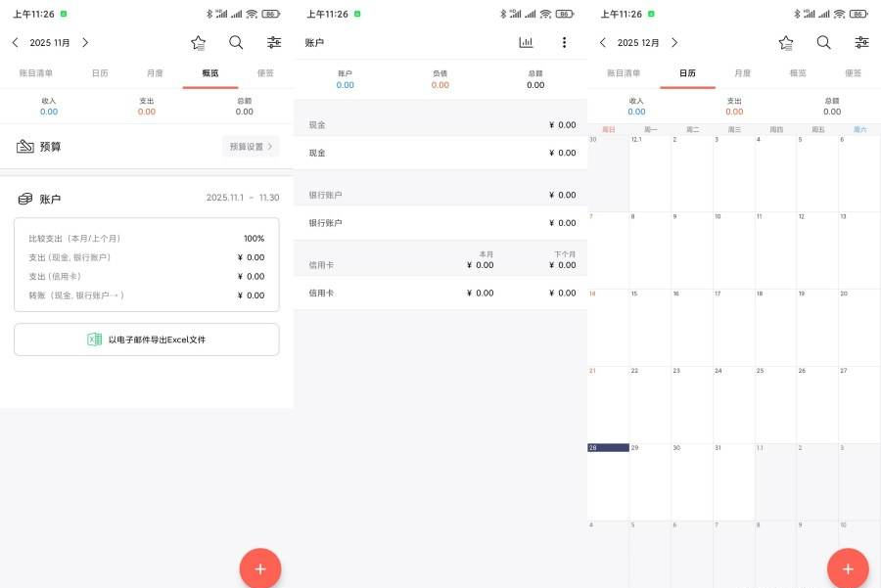Go to next month after 2025 11月
The width and height of the screenshot is (881, 588).
coord(85,43)
